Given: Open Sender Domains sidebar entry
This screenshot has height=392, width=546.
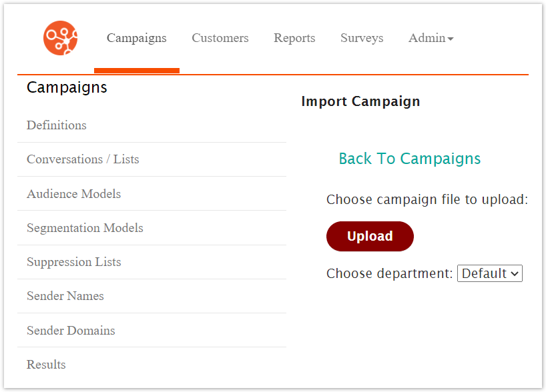Looking at the screenshot, I should click(x=71, y=331).
